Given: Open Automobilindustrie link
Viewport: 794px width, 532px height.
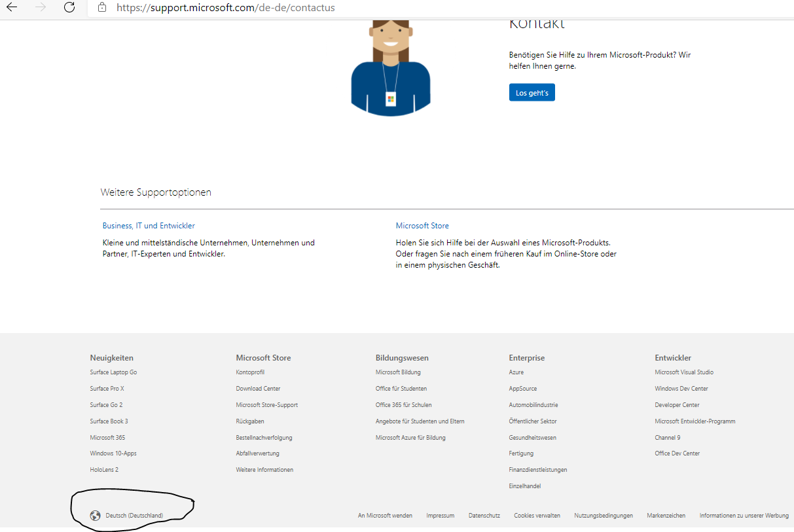Looking at the screenshot, I should point(533,405).
